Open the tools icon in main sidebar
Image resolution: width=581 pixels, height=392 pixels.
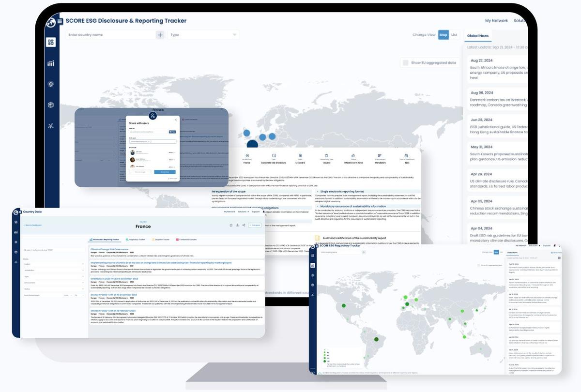tap(51, 126)
